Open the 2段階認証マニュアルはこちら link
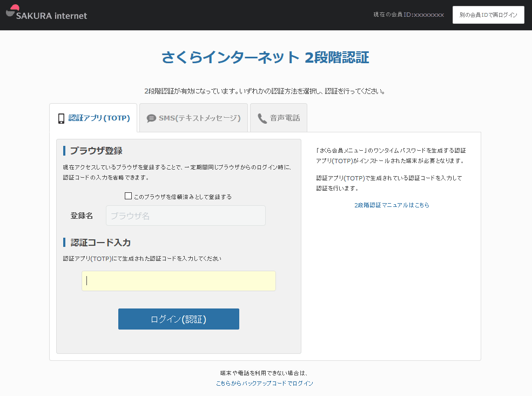The height and width of the screenshot is (396, 532). tap(392, 205)
